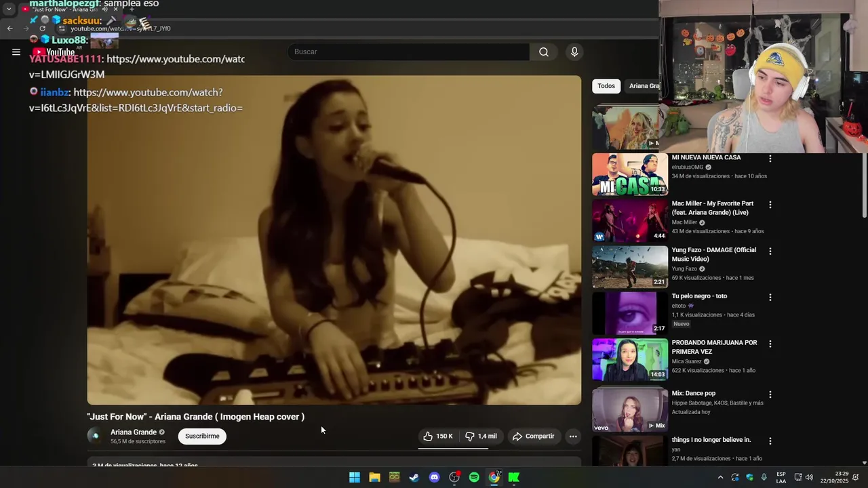
Task: Show hidden system tray icons chevron
Action: click(720, 477)
